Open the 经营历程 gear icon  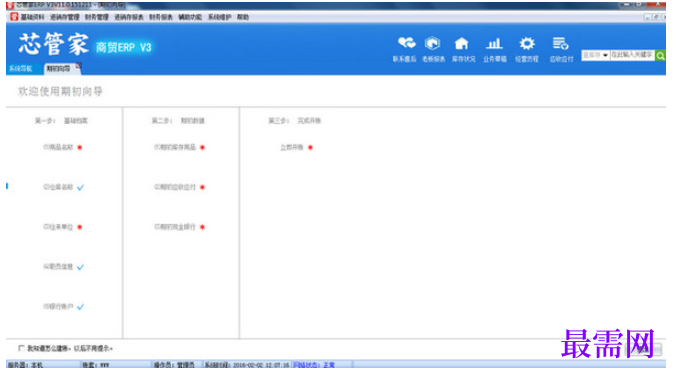[527, 44]
